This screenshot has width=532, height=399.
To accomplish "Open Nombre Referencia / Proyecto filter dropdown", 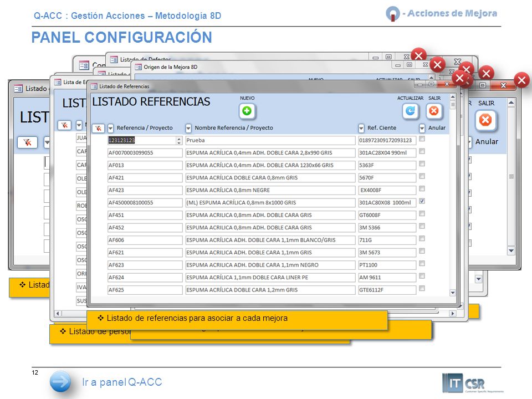I will [x=188, y=128].
